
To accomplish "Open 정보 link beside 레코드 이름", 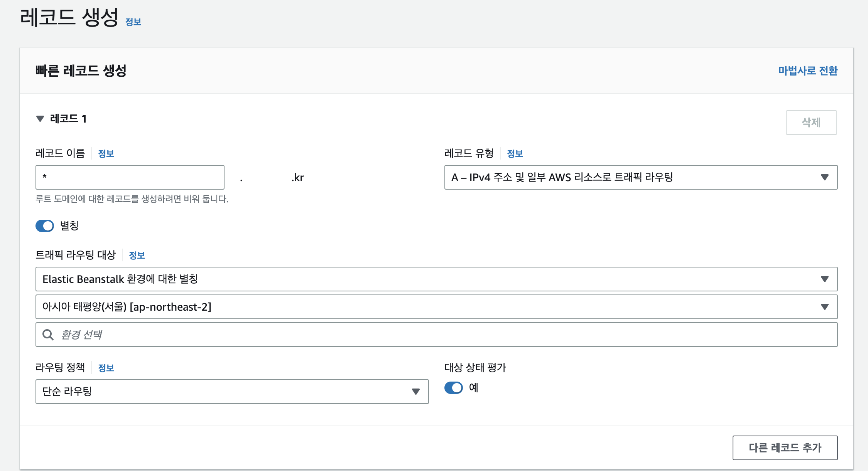I will pos(106,154).
